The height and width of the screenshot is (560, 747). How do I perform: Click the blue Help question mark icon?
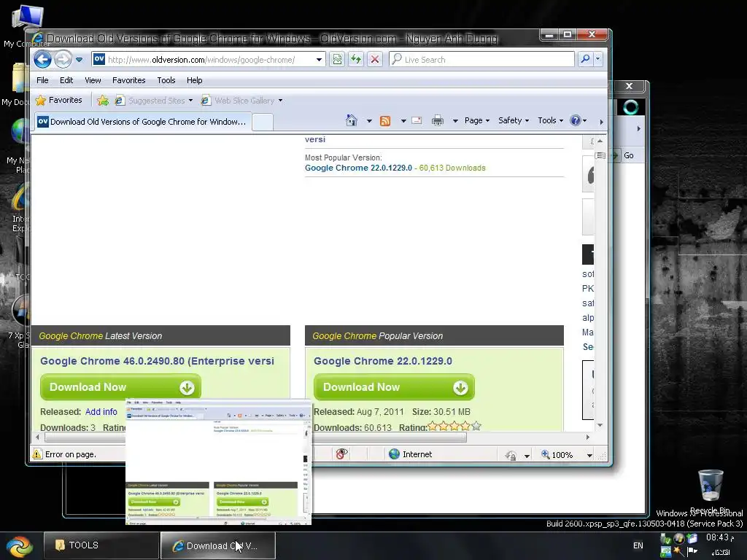(576, 120)
